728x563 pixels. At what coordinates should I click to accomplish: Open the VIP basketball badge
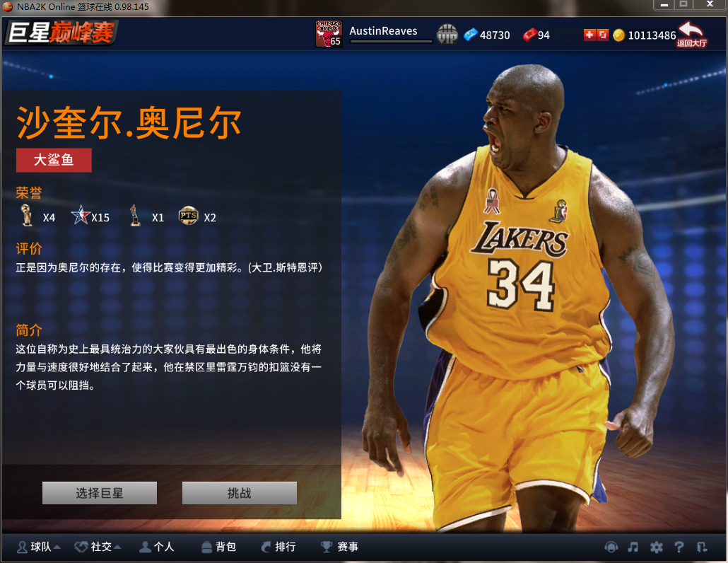(x=447, y=35)
